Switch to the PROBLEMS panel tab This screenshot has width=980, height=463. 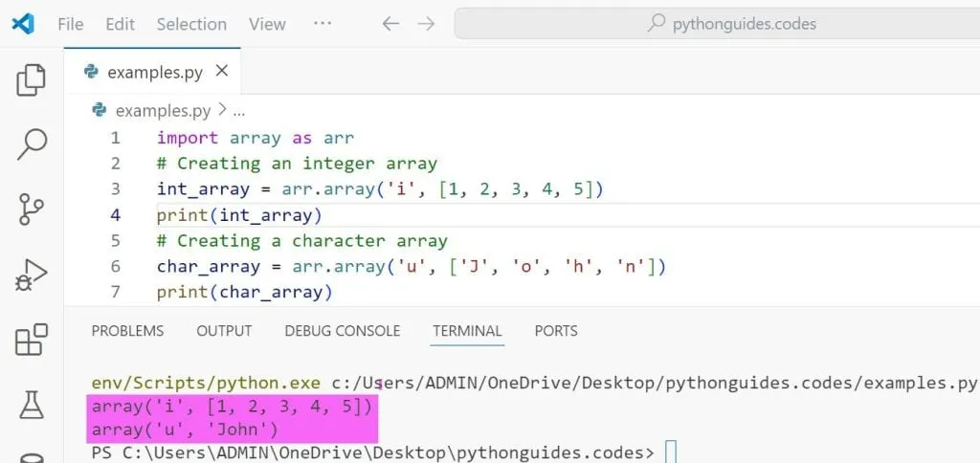coord(127,331)
